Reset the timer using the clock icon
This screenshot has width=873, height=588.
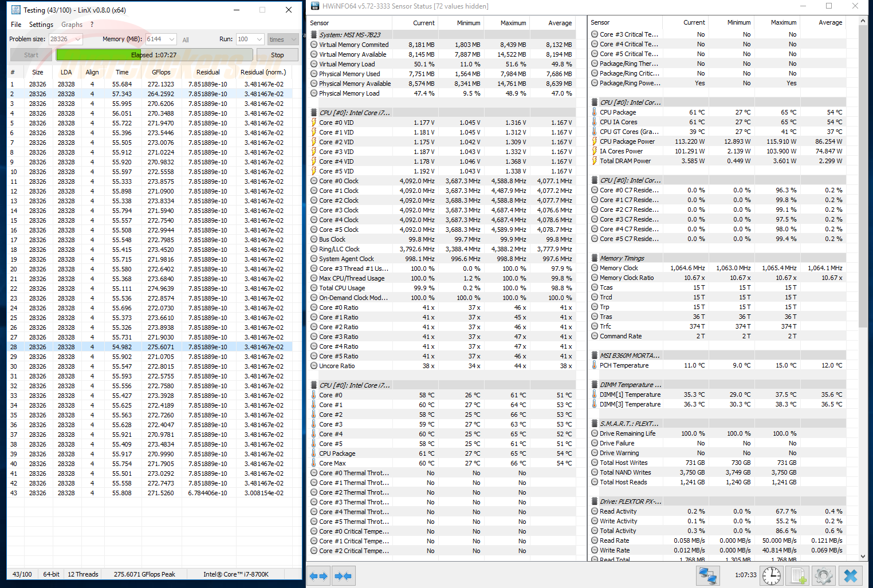pos(771,575)
